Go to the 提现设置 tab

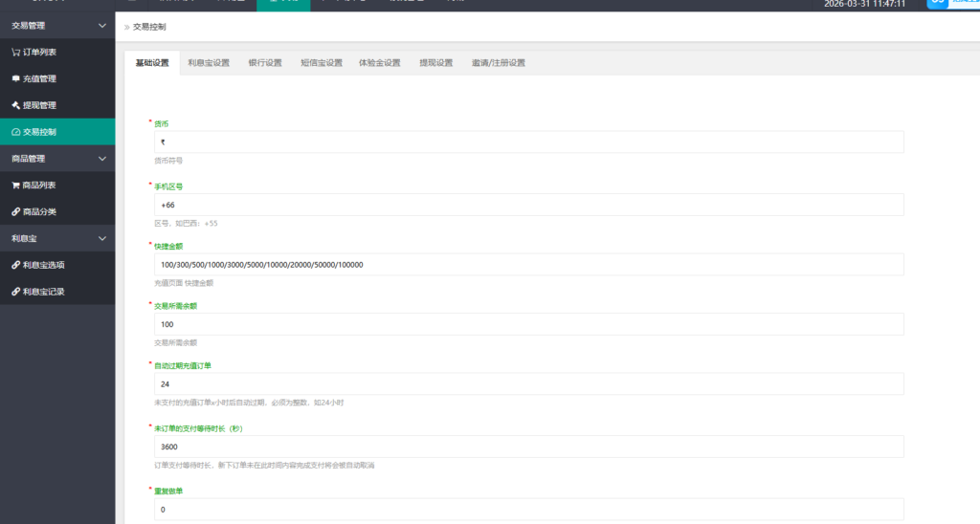[x=435, y=63]
